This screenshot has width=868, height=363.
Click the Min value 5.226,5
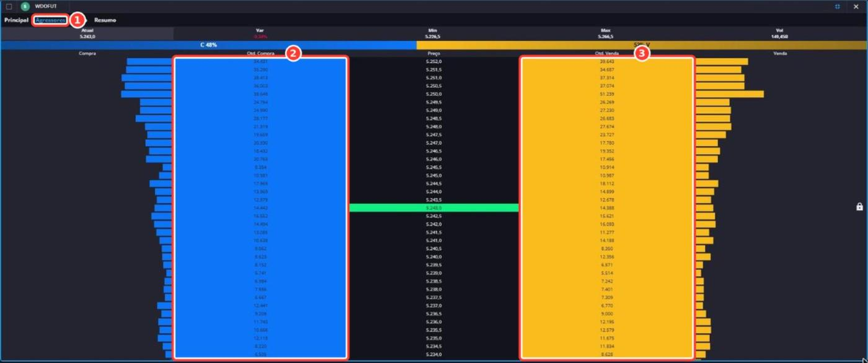pos(433,37)
